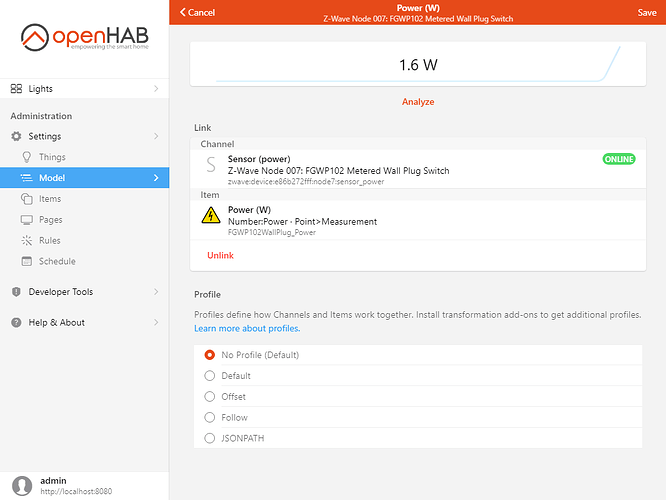Select the JSONPATH profile radio button
Viewport: 666px width, 500px height.
pos(210,438)
